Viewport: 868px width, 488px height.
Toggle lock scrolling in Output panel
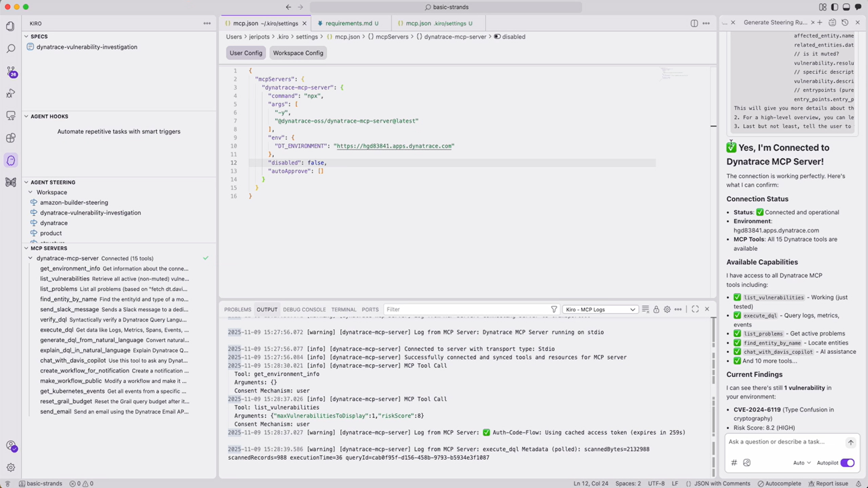pyautogui.click(x=657, y=309)
